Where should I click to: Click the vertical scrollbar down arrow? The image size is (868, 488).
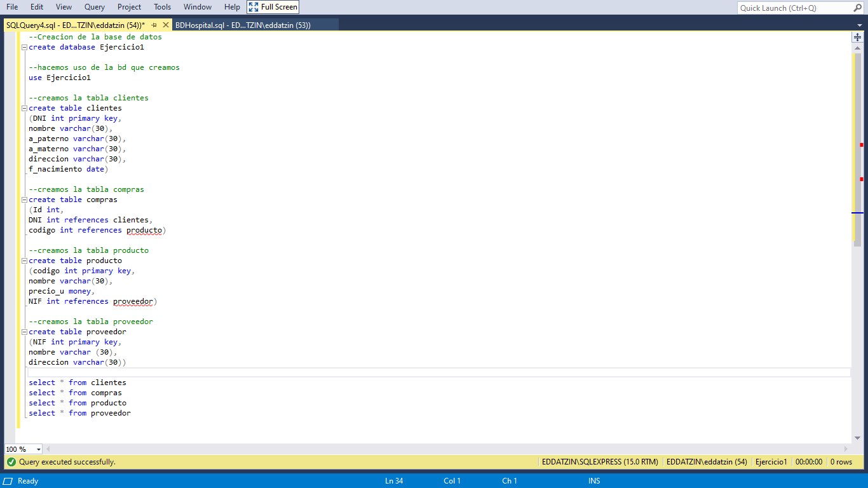point(857,438)
